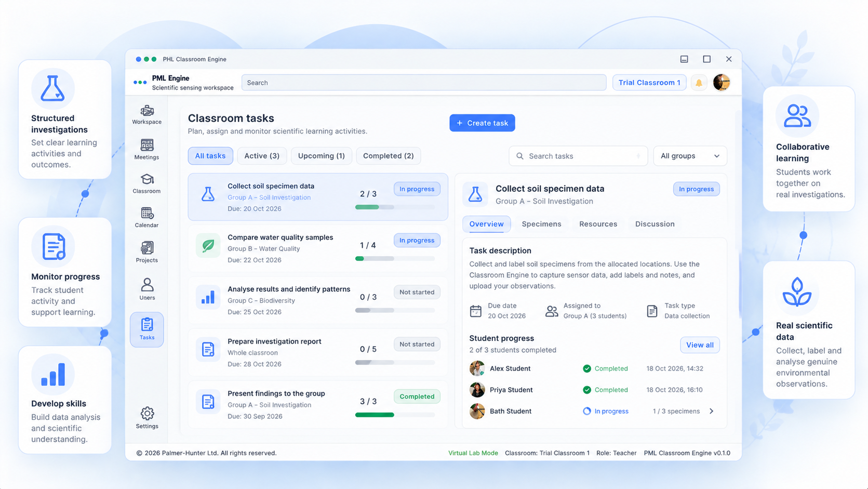
Task: Filter by Active (3) tasks
Action: coord(262,156)
